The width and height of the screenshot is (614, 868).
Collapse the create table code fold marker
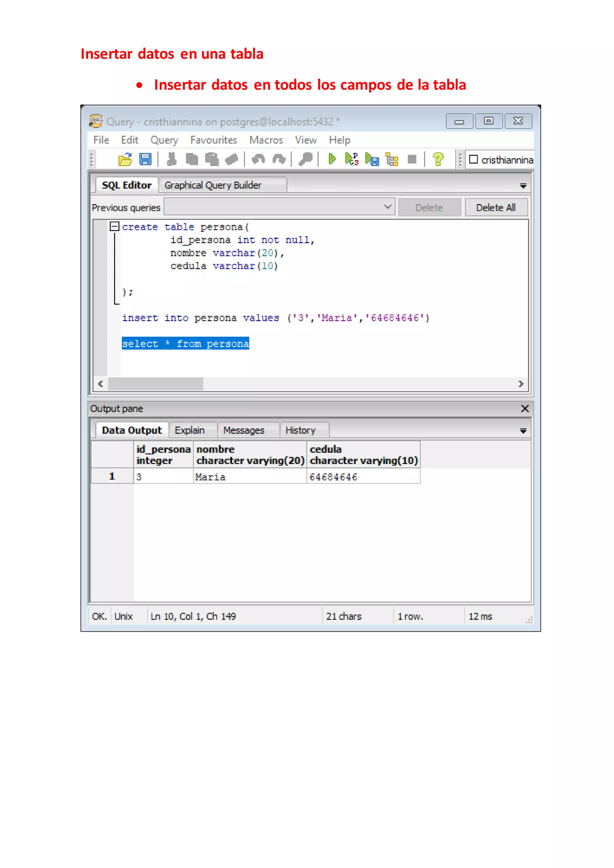click(x=114, y=227)
